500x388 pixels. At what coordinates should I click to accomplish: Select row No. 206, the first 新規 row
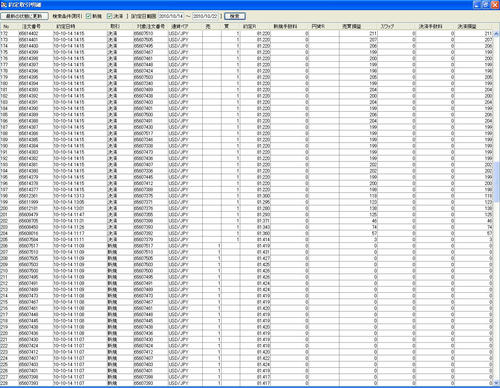click(247, 246)
